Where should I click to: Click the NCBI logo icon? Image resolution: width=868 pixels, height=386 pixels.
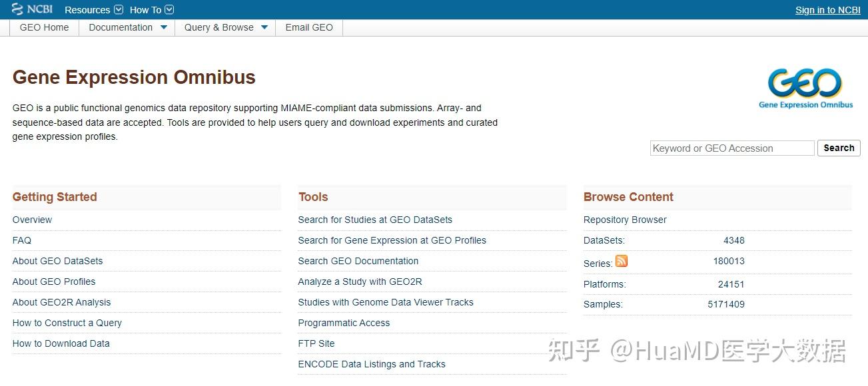coord(32,9)
